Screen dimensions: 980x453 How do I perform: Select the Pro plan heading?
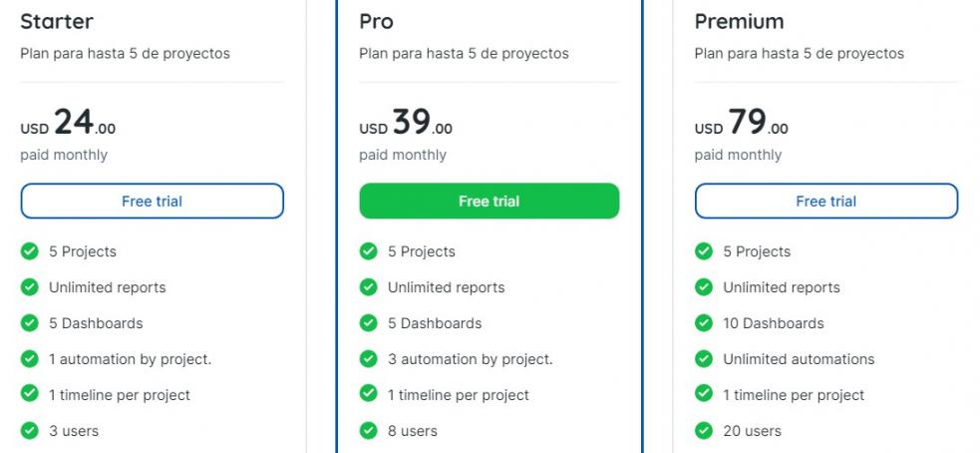tap(376, 21)
